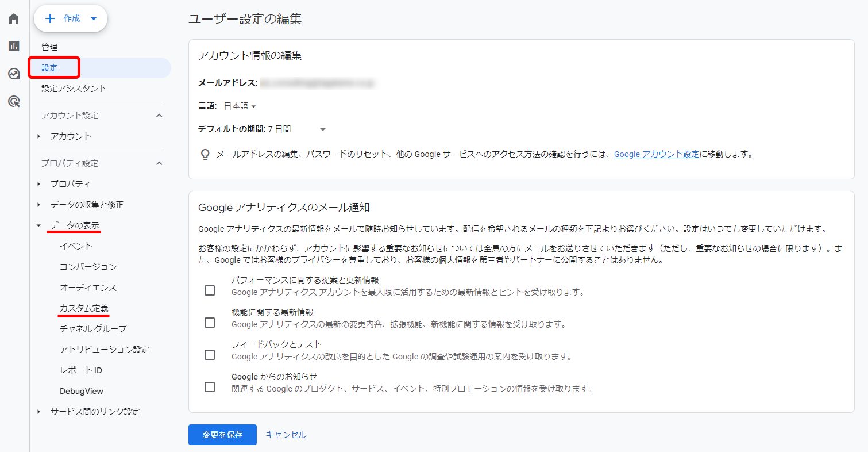Open コンバージョン in the sidebar
This screenshot has height=452, width=868.
[x=88, y=267]
